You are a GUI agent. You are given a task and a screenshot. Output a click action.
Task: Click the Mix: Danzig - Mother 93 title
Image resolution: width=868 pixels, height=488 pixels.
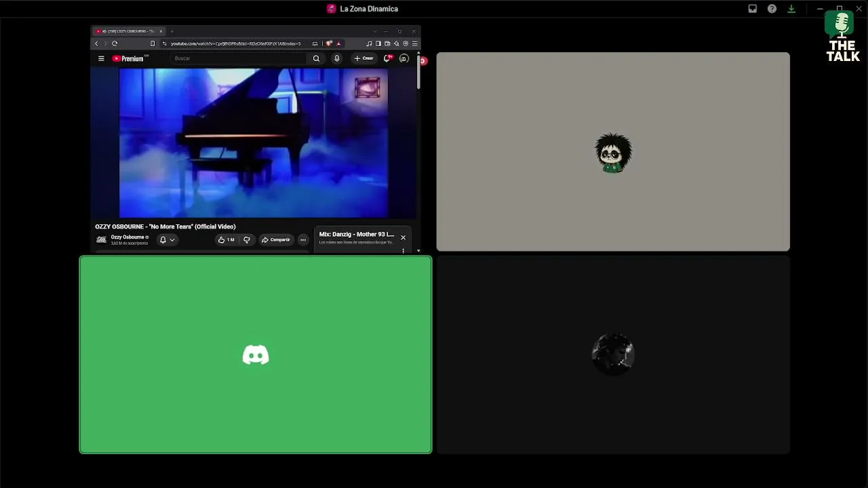(357, 235)
